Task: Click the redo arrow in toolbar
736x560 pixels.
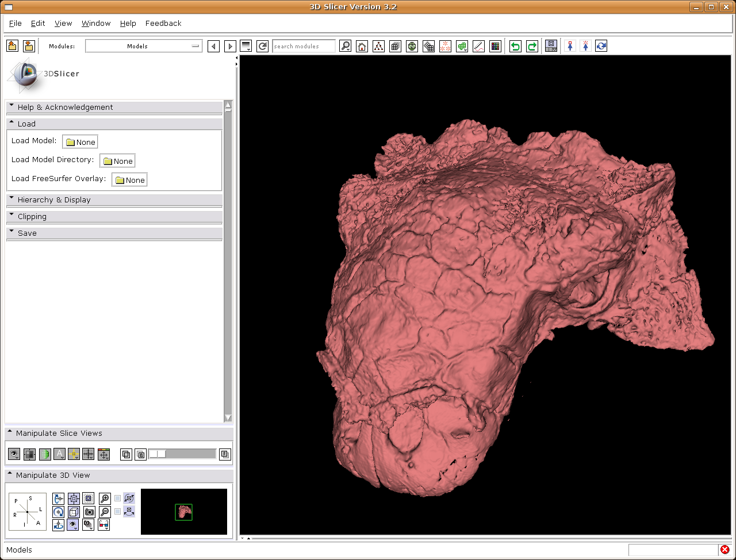Action: pyautogui.click(x=532, y=47)
